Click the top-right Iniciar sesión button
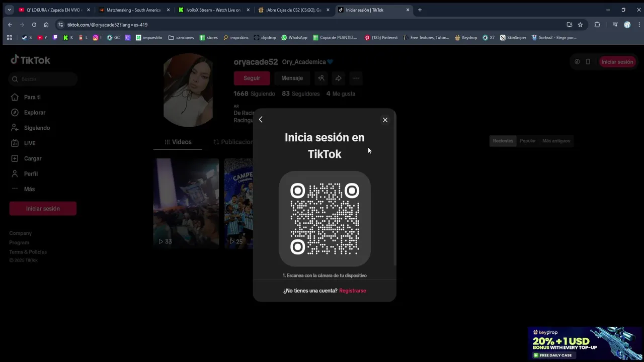 coord(617,62)
